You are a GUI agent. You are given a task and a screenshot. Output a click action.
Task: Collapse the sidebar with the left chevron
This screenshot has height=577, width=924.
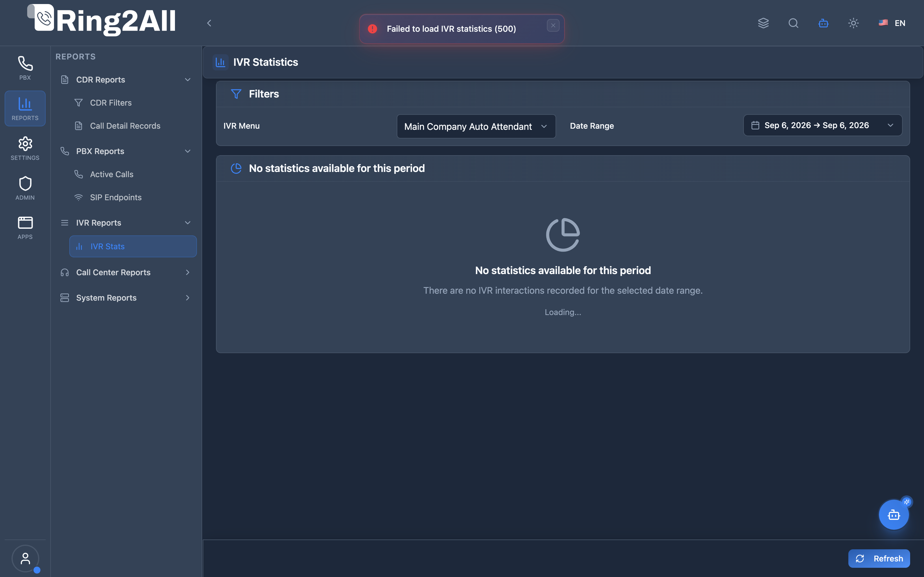[x=209, y=23]
